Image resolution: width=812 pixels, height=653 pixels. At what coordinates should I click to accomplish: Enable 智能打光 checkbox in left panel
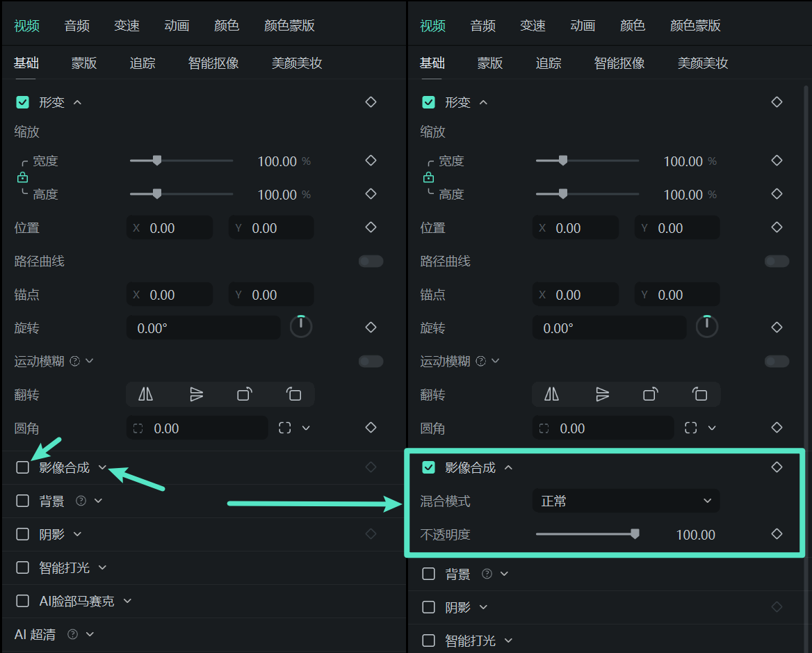click(x=23, y=567)
